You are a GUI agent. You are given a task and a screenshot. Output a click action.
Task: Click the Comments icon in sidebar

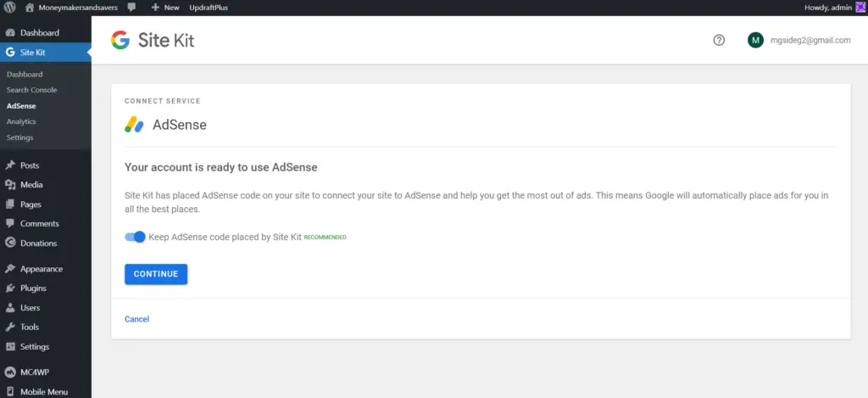(10, 223)
